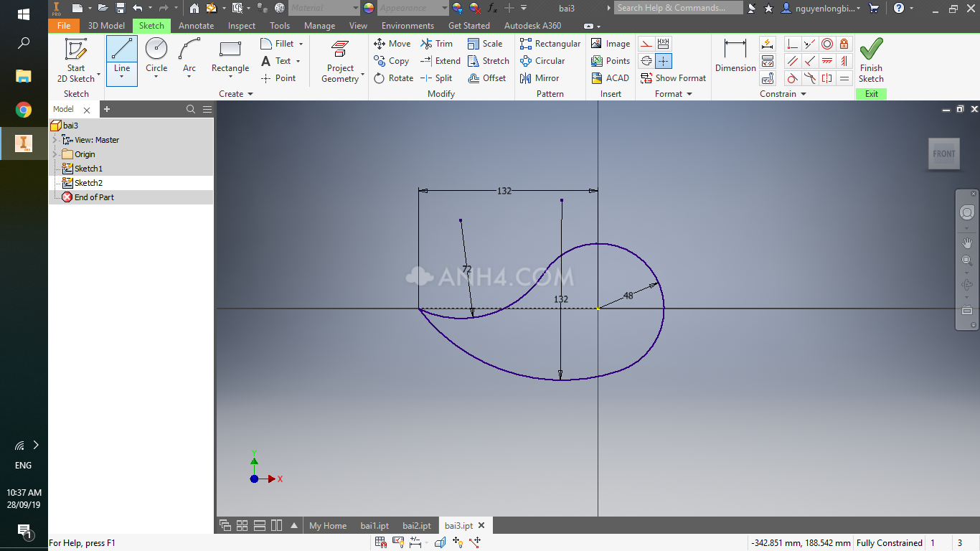Image resolution: width=980 pixels, height=551 pixels.
Task: Click the Dimension tool
Action: click(x=735, y=56)
